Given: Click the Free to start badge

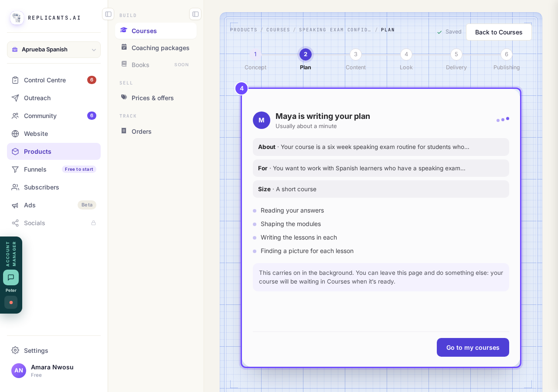Looking at the screenshot, I should tap(79, 169).
